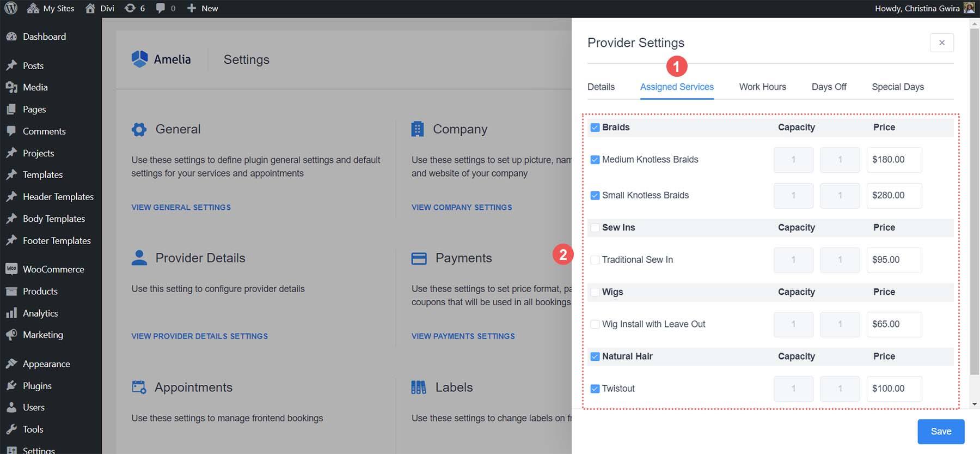Open Media library from the sidebar

click(35, 87)
